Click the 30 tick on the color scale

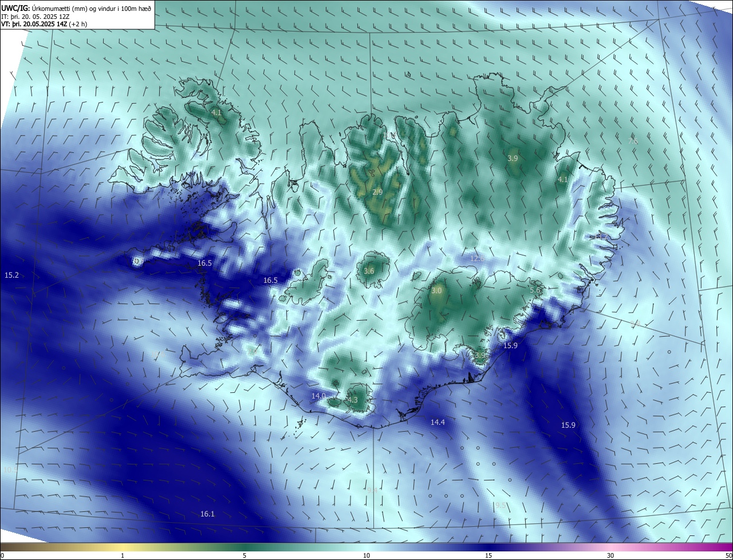[x=610, y=556]
